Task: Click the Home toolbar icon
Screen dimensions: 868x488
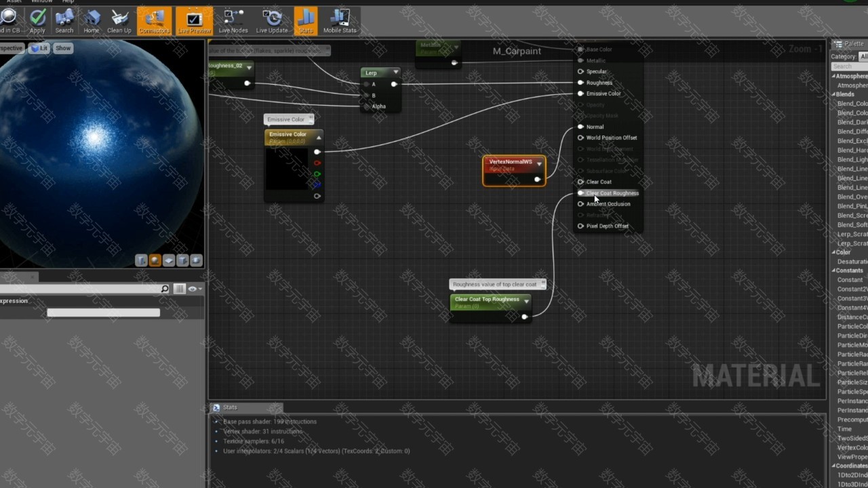Action: coord(92,20)
